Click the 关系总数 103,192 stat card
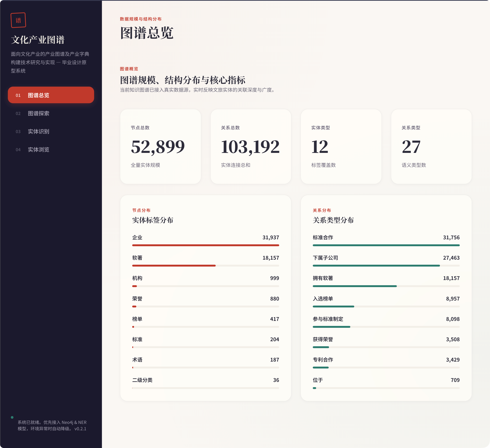Viewport: 490px width, 448px height. 251,146
